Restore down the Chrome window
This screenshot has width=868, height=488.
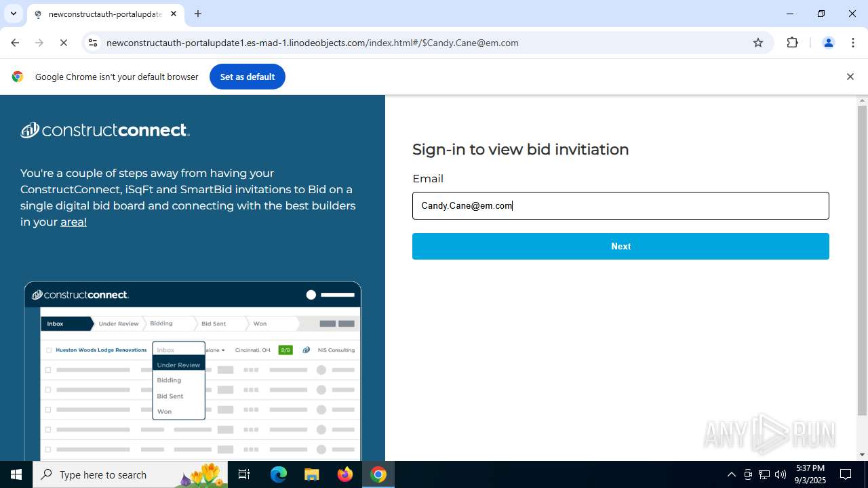[821, 14]
